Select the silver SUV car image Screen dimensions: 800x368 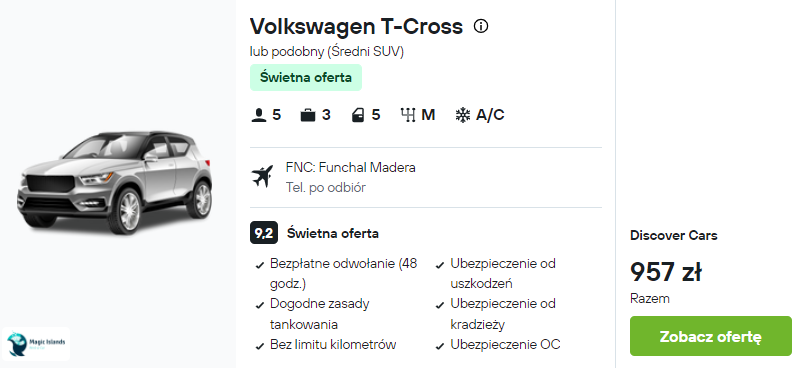tap(115, 182)
